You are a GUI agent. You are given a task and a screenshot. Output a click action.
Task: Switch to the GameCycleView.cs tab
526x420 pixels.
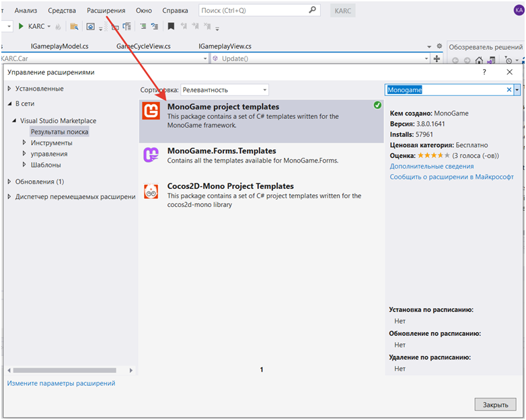coord(143,46)
